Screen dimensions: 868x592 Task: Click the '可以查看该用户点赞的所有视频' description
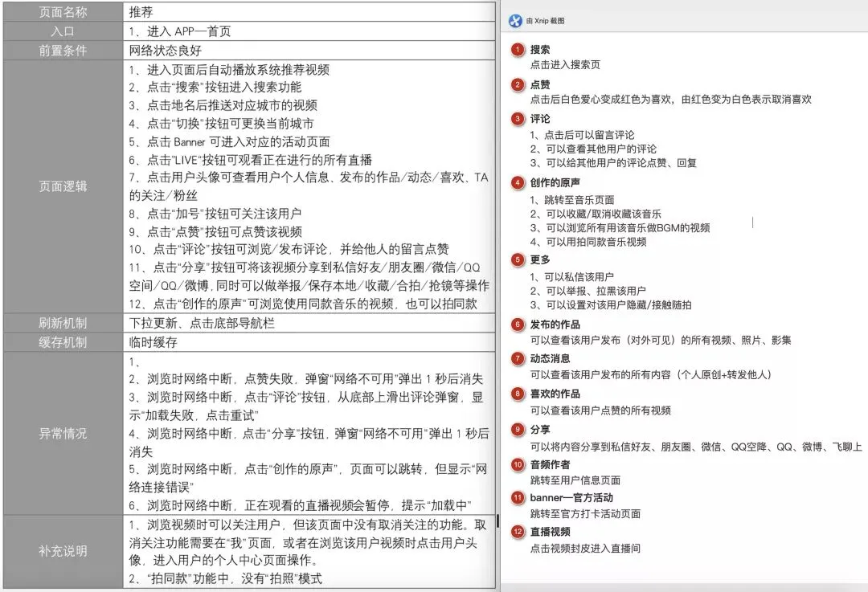point(600,410)
